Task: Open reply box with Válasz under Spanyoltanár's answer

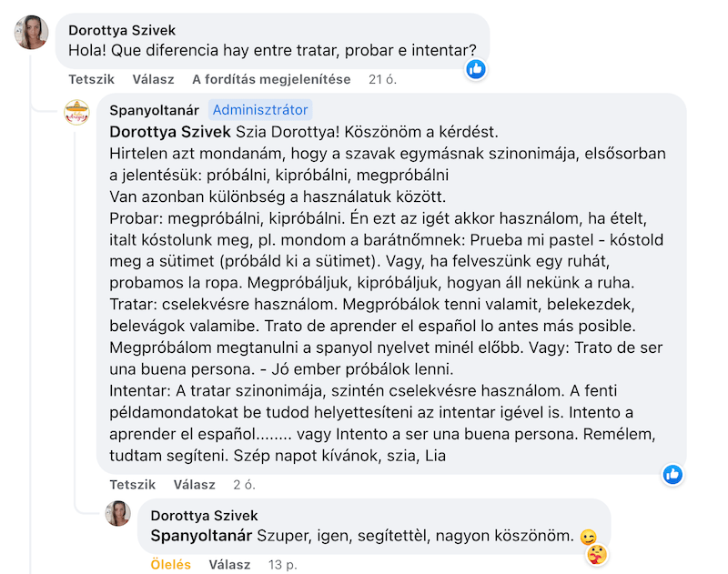Action: 194,485
